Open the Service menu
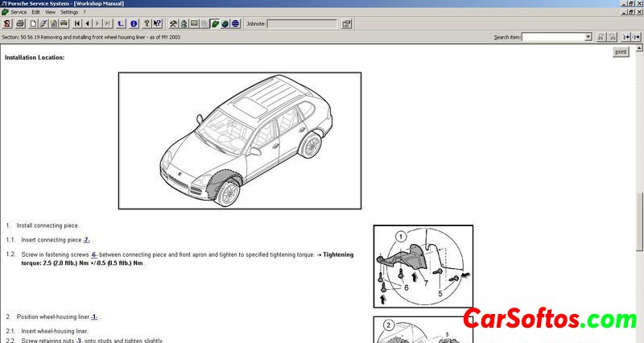Viewport: 644px width, 343px height. [x=19, y=12]
